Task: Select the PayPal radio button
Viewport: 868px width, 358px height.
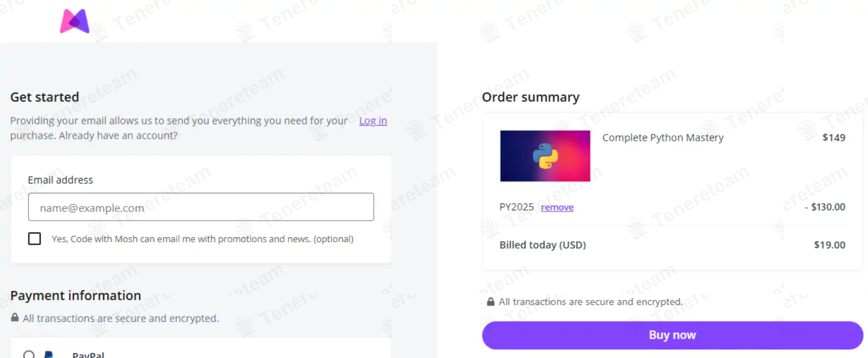Action: pos(29,355)
